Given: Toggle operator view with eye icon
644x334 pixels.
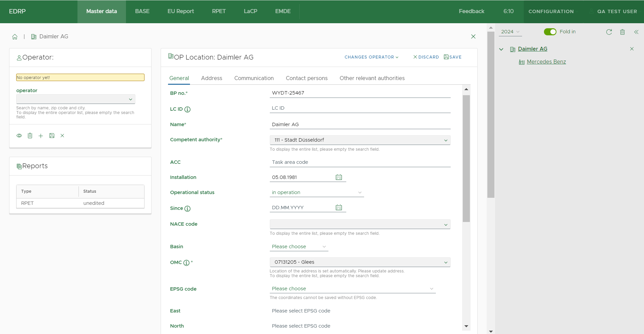Looking at the screenshot, I should (19, 136).
